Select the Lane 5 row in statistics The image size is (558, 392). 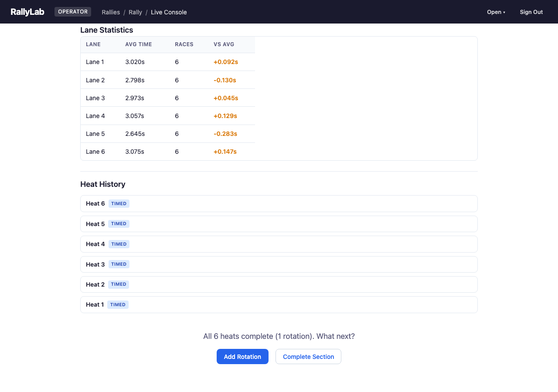pos(168,134)
